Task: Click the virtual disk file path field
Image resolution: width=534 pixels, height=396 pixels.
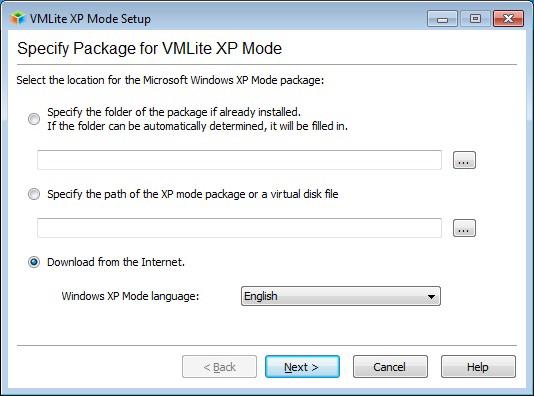Action: click(239, 228)
